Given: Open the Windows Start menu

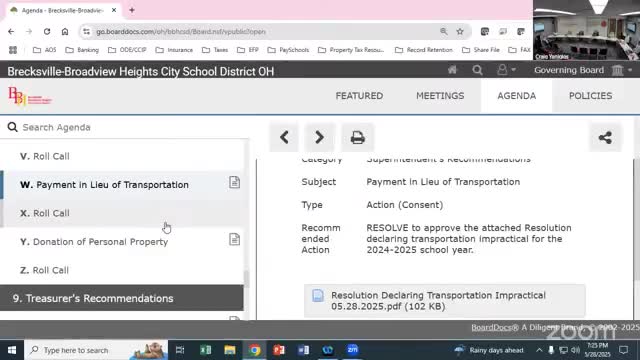Looking at the screenshot, I should (12, 350).
